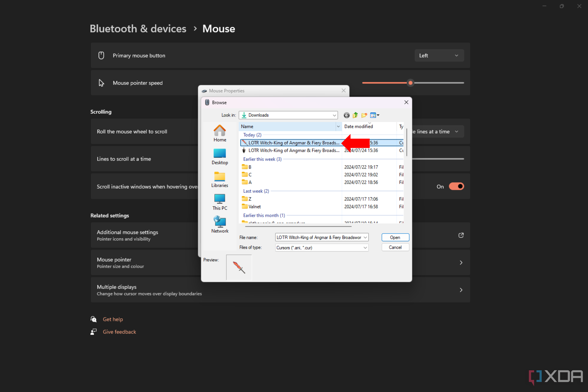Viewport: 588px width, 392px height.
Task: Click the Get help headset icon
Action: [93, 319]
